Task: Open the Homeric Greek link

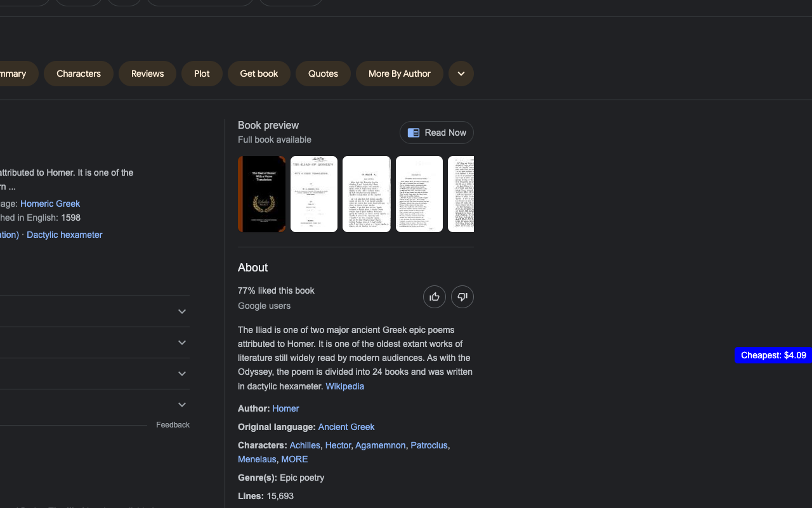Action: (x=50, y=204)
